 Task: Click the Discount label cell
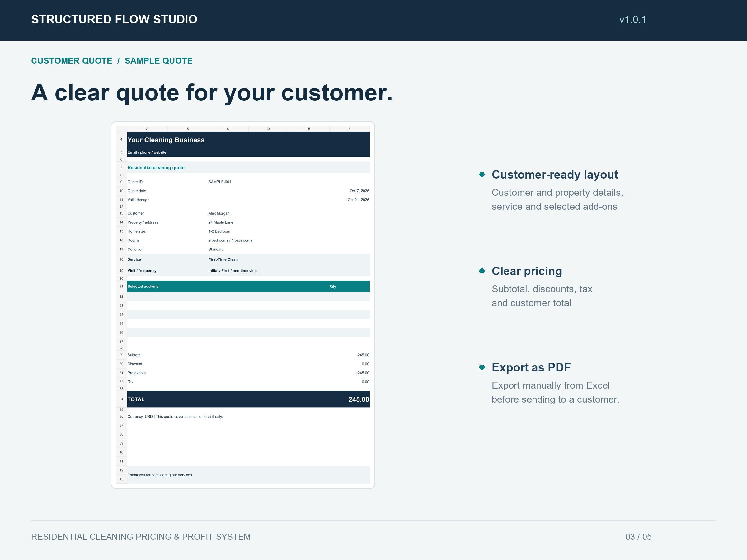(135, 364)
